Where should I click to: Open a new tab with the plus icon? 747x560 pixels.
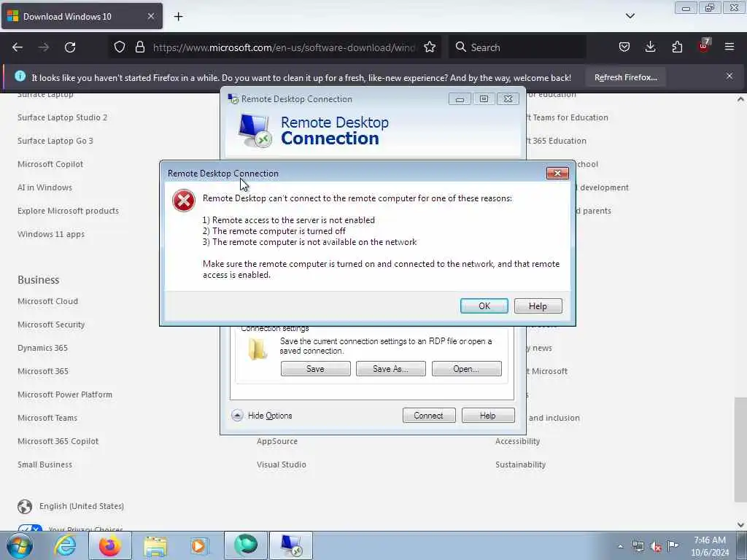(x=178, y=17)
